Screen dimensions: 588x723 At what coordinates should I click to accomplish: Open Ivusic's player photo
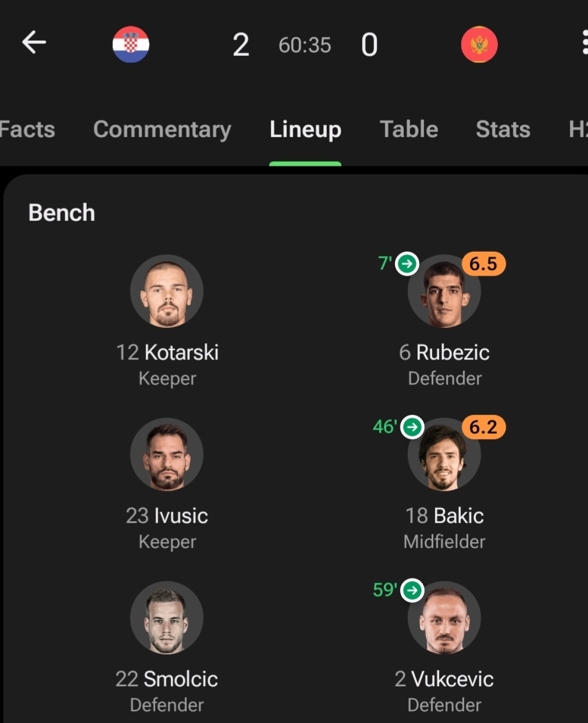pyautogui.click(x=167, y=455)
